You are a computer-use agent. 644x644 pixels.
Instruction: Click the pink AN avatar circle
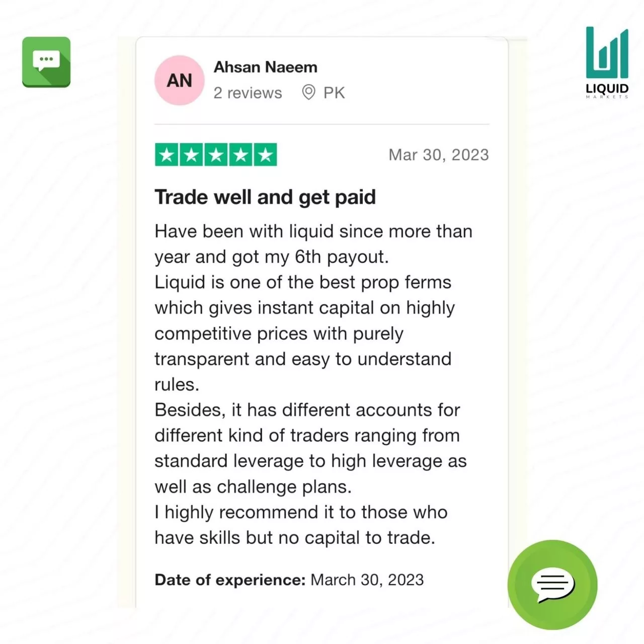click(x=179, y=80)
